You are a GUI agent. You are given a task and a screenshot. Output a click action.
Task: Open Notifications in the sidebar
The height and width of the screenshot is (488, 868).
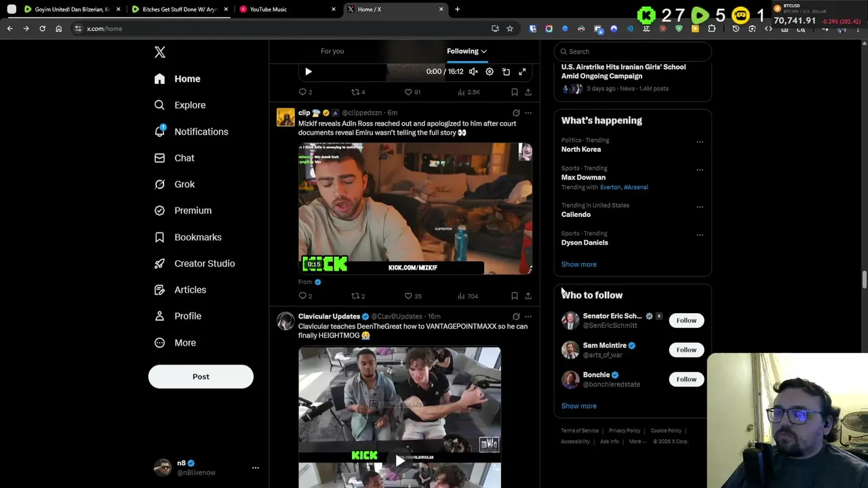pos(191,131)
